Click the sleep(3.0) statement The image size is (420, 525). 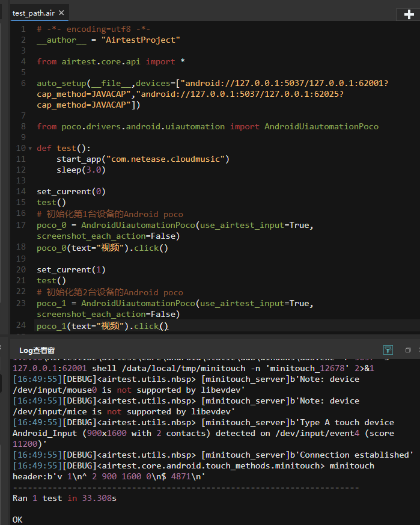point(81,170)
